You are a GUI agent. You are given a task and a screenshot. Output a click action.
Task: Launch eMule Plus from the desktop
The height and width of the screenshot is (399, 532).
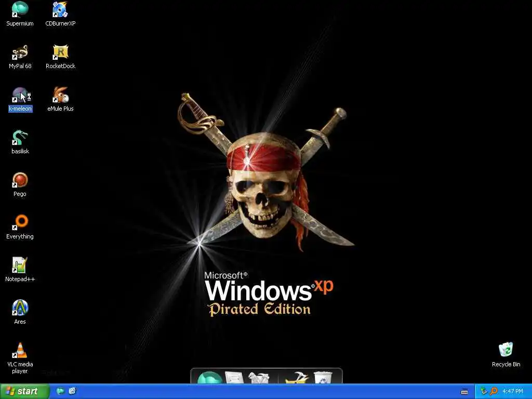click(60, 99)
